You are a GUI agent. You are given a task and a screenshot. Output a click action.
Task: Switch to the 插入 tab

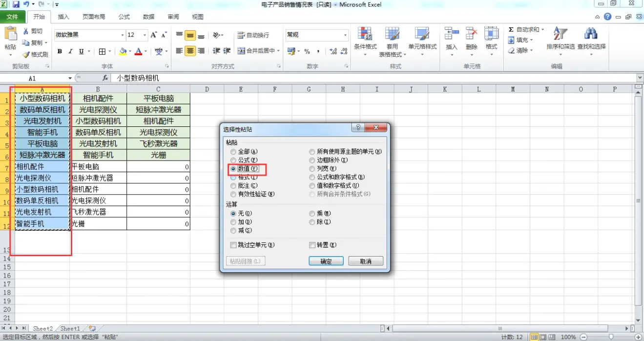tap(63, 17)
